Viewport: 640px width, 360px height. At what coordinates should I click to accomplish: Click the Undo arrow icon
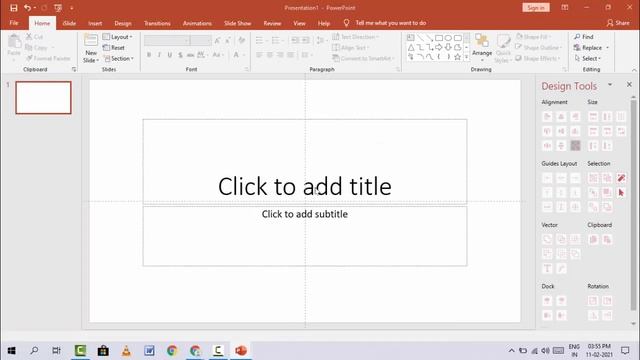(27, 8)
